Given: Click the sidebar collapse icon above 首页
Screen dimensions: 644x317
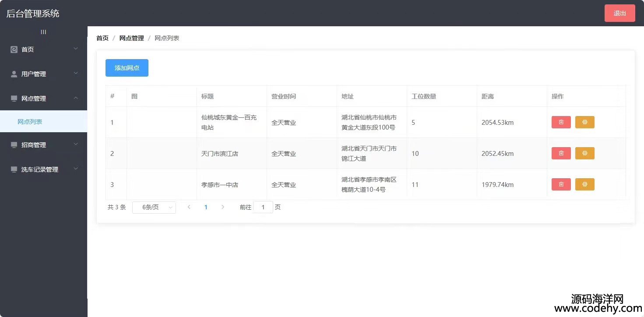Looking at the screenshot, I should tap(43, 32).
